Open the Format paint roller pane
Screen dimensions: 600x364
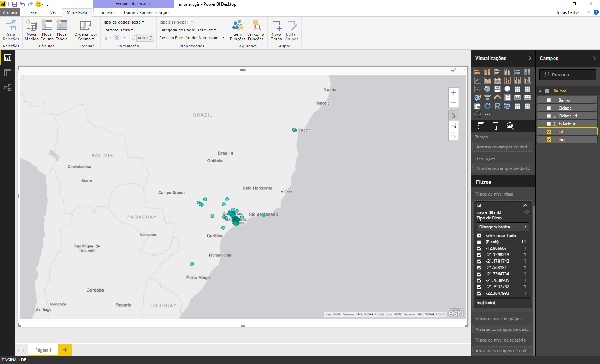pyautogui.click(x=496, y=126)
